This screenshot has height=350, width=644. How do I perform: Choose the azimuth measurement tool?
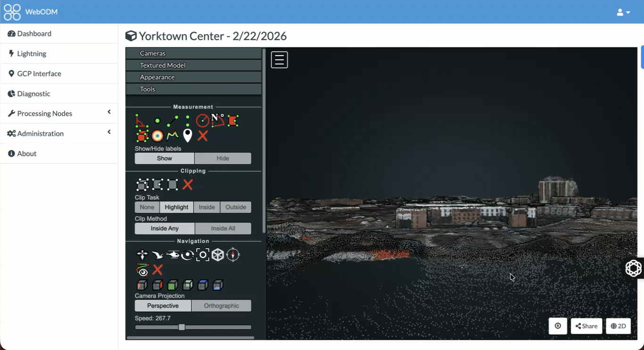217,121
